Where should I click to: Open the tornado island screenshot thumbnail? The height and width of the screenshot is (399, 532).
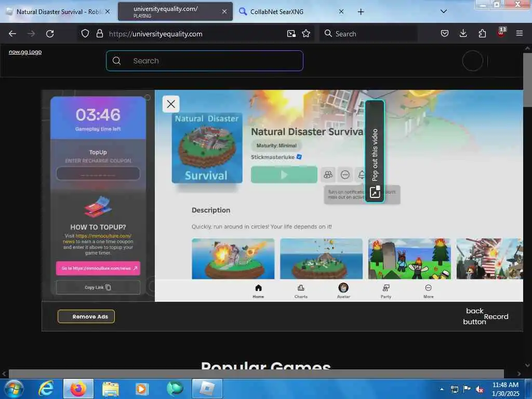coord(321,259)
